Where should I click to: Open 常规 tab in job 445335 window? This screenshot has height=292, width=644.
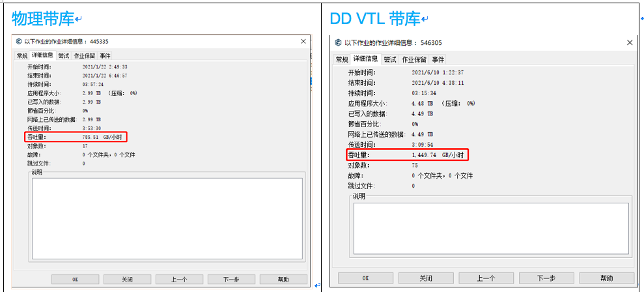(21, 55)
